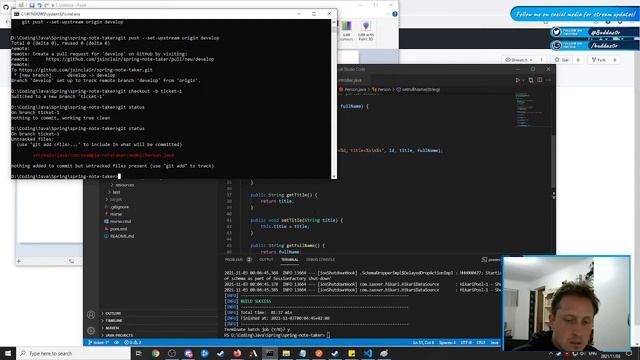Screen dimensions: 640x360
Task: Launch Google Chrome from the taskbar
Action: click(x=155, y=353)
